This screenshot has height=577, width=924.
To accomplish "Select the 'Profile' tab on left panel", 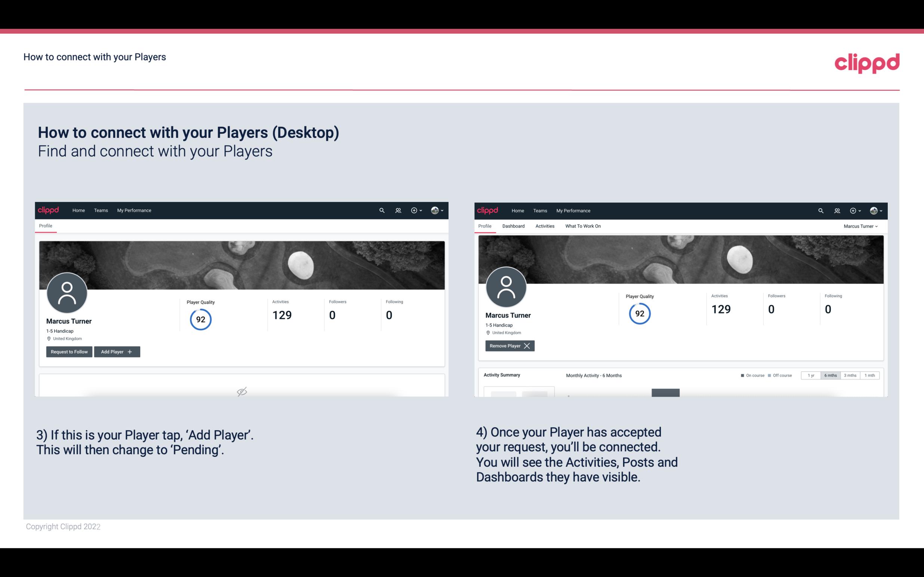I will click(45, 226).
